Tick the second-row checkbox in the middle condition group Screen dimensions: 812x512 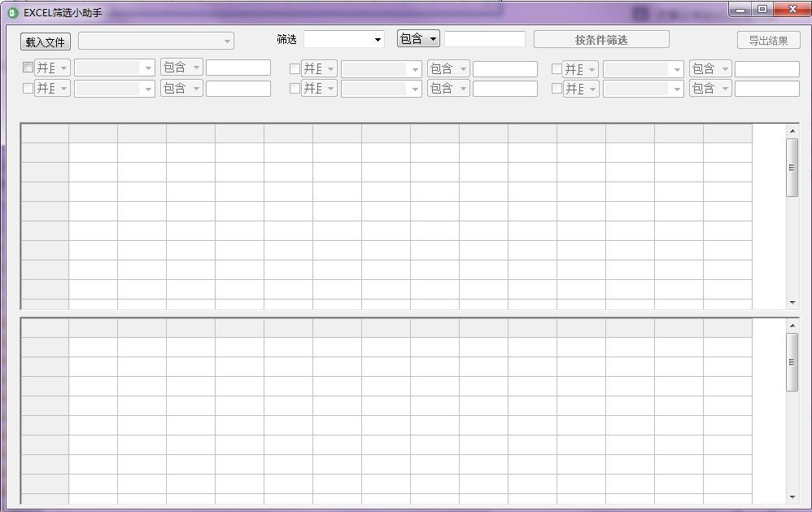pyautogui.click(x=295, y=89)
